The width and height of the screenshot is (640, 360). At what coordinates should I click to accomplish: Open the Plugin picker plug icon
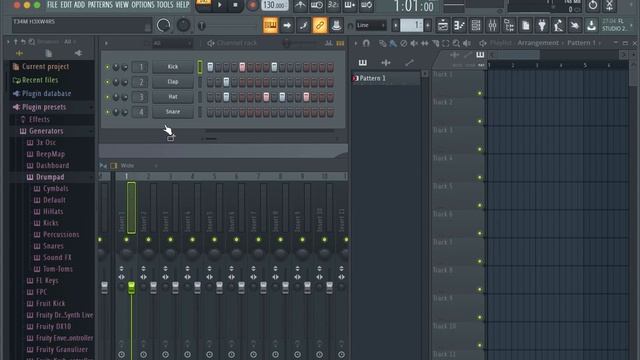click(542, 25)
